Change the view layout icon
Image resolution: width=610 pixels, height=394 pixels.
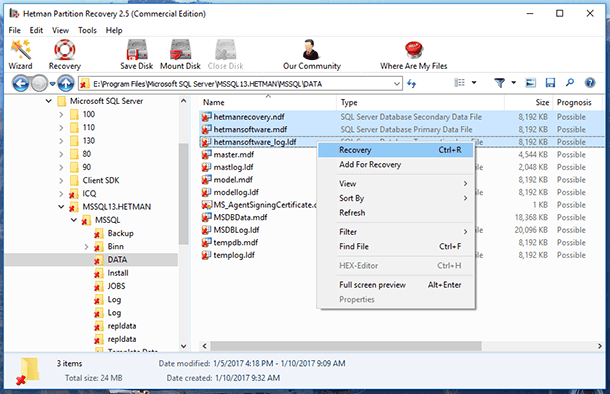click(459, 82)
